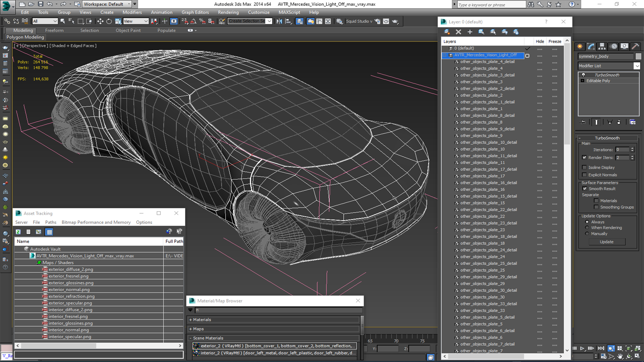Collapse the AVTR_Mercedes_Vision_Light_Off layer tree

tap(445, 55)
